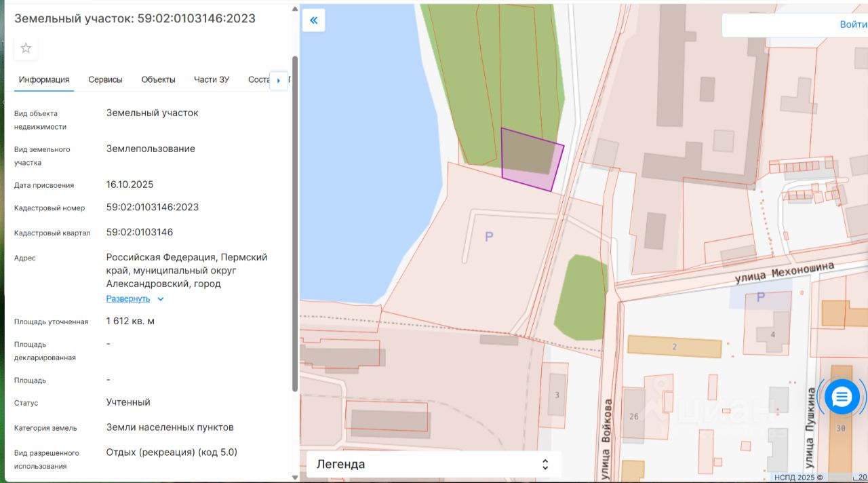This screenshot has width=868, height=483.
Task: Click the parking P icon by the lake
Action: (489, 237)
